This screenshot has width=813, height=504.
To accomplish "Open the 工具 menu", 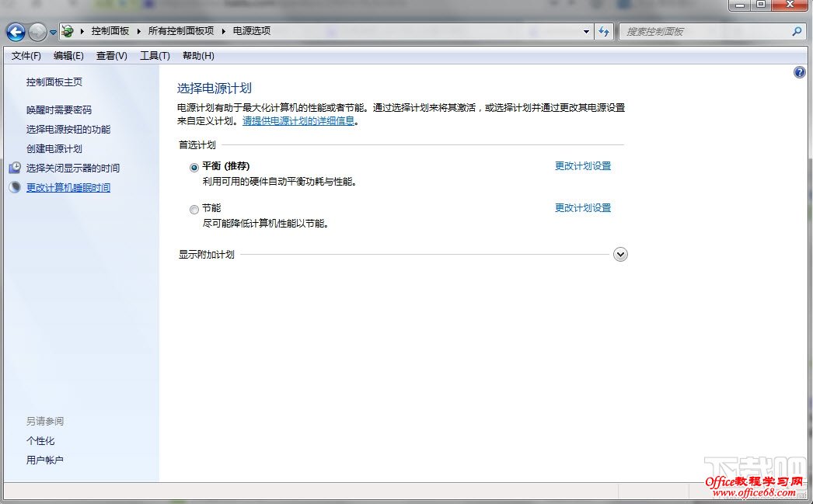I will (154, 55).
